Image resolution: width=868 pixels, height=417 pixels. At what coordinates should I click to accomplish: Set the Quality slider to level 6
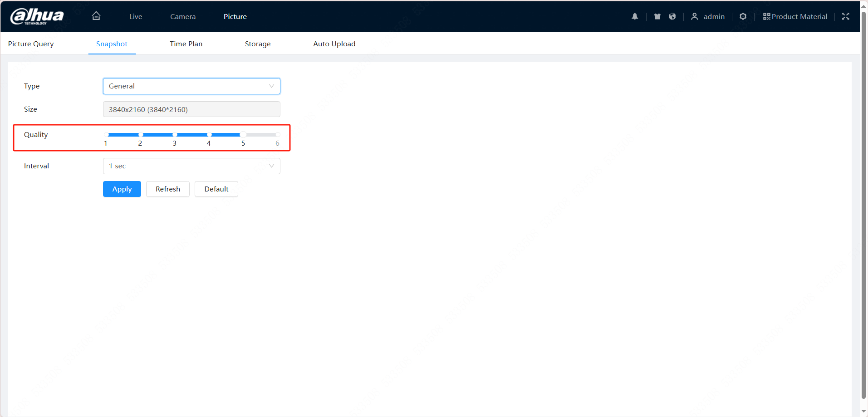pyautogui.click(x=278, y=135)
